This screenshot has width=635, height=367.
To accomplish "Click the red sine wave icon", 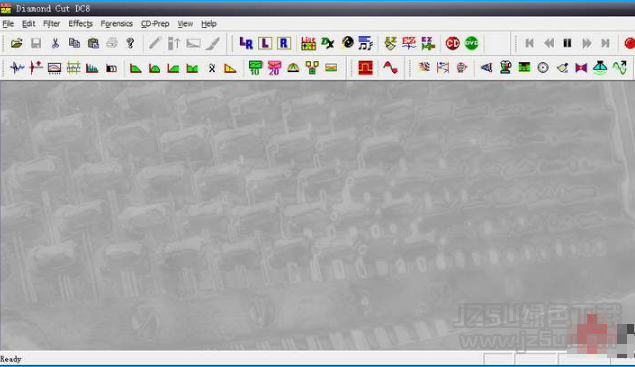I will (x=390, y=68).
